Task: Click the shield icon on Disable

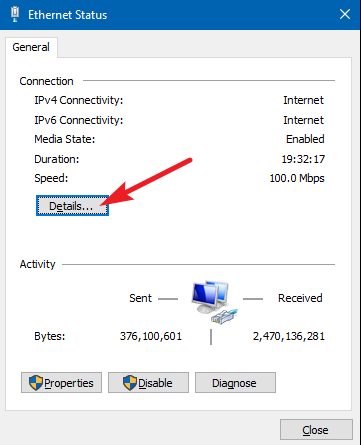Action: point(130,383)
